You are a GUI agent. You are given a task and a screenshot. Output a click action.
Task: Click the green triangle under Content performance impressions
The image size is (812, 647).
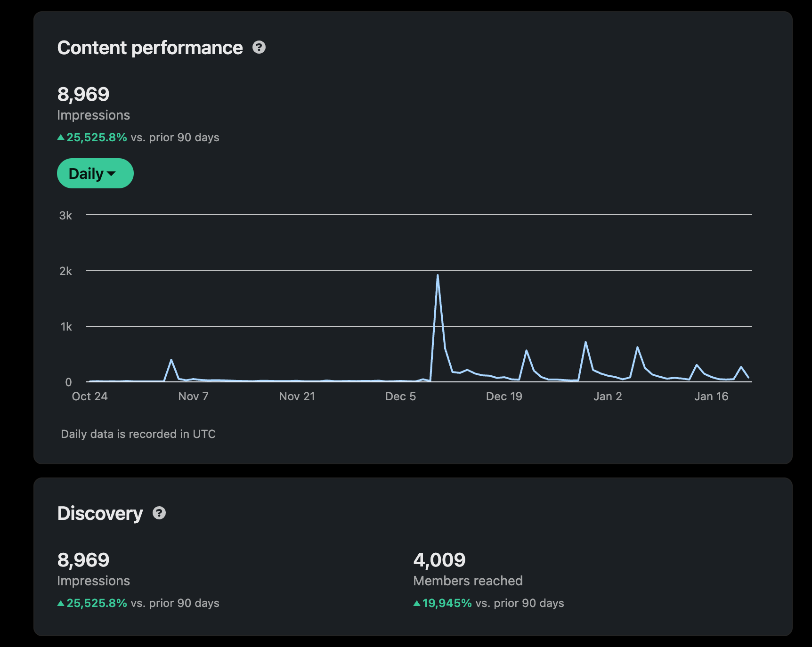(61, 137)
